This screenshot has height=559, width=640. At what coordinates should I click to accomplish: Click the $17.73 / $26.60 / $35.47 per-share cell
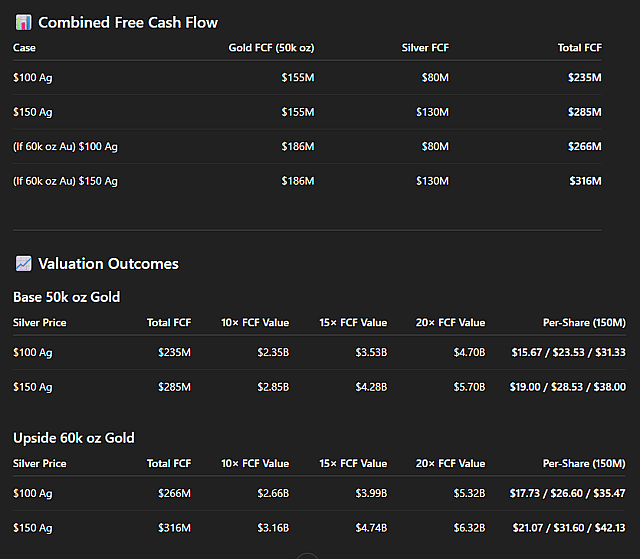[x=567, y=493]
